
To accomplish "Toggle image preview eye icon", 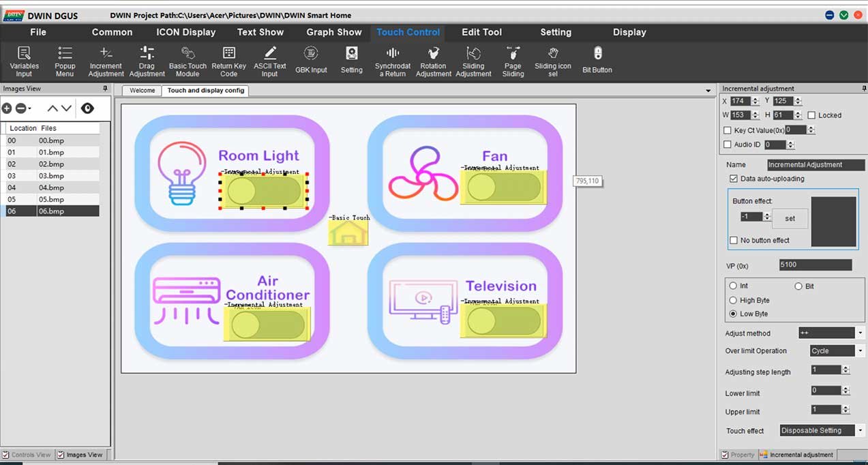I will coord(87,108).
